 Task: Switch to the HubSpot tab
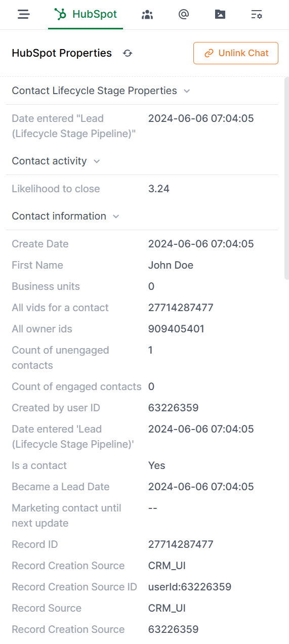tap(86, 14)
